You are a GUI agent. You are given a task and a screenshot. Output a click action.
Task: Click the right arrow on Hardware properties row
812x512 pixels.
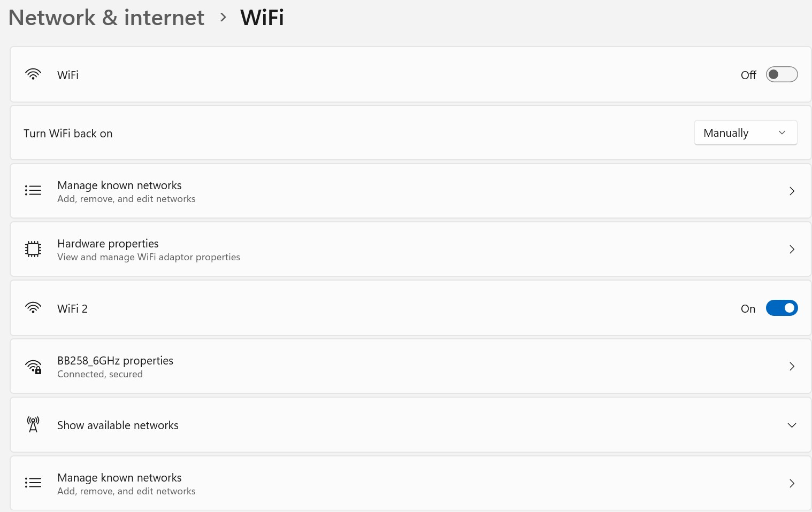pos(792,249)
